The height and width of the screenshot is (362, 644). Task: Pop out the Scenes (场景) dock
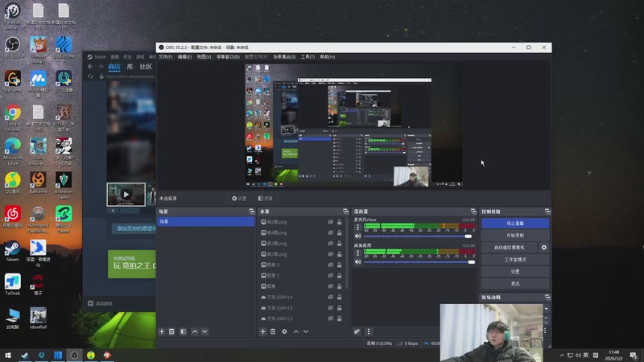point(252,212)
